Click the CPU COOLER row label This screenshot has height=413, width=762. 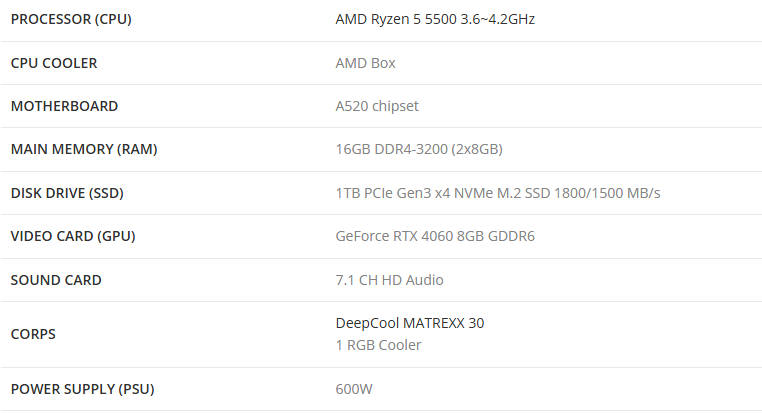coord(54,63)
